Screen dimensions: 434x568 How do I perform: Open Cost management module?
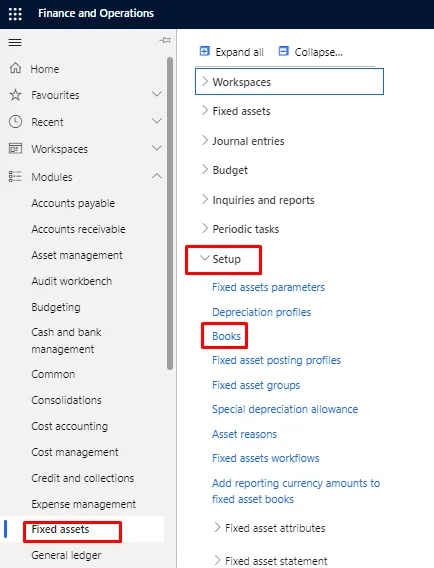pyautogui.click(x=75, y=452)
